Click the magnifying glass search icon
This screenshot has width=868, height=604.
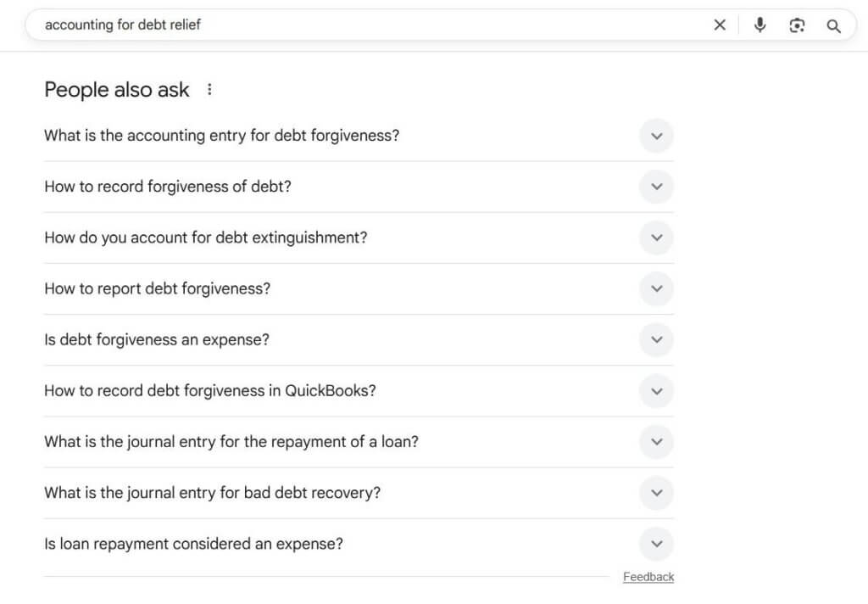pyautogui.click(x=833, y=25)
